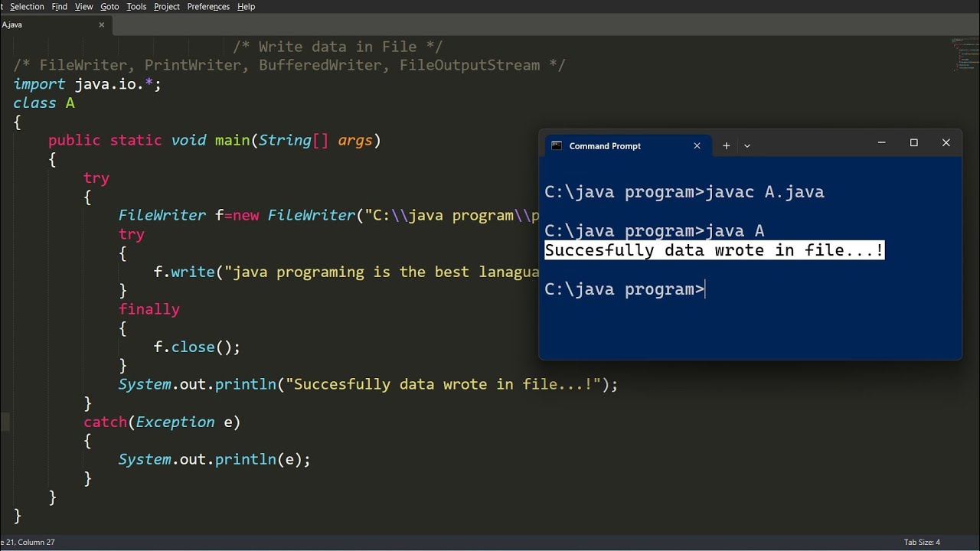Open the View menu

tap(83, 6)
